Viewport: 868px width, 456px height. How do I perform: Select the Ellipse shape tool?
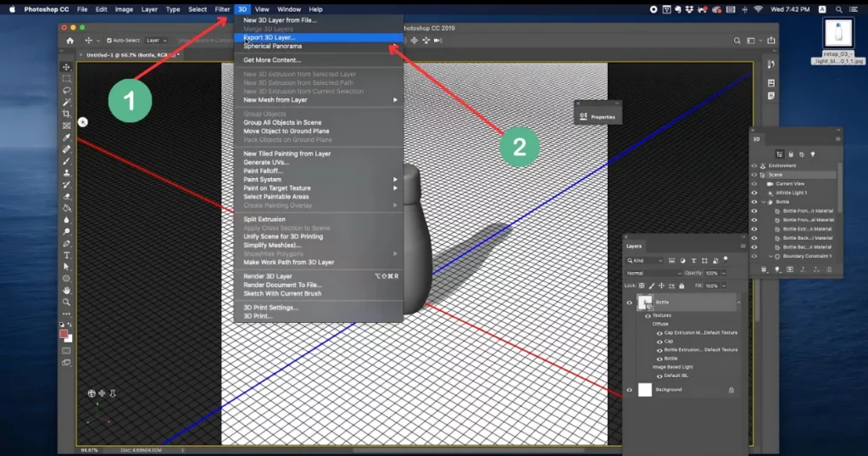tap(66, 278)
